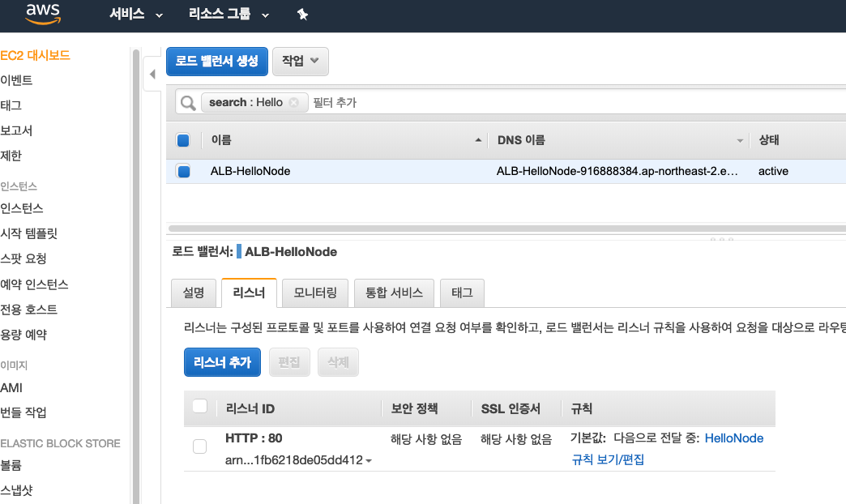The image size is (846, 504).
Task: Open the HelloNode target group link
Action: (733, 438)
